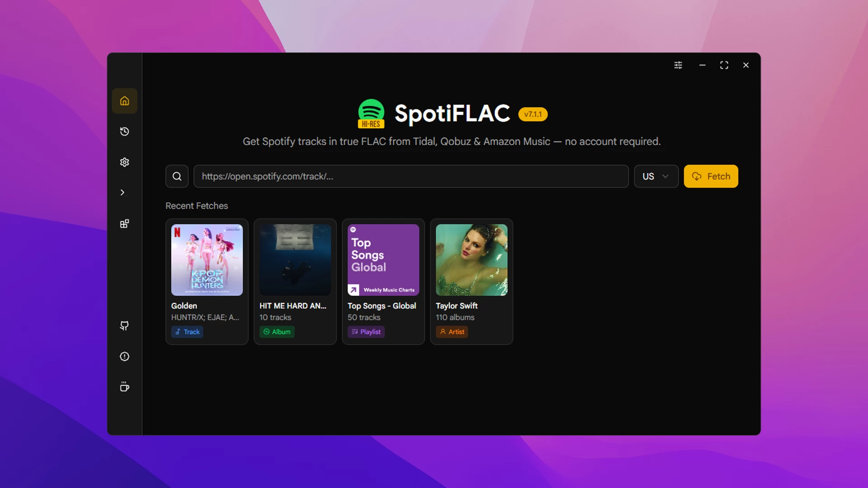Open the filter settings icon in the titlebar
The height and width of the screenshot is (488, 868).
(x=678, y=65)
